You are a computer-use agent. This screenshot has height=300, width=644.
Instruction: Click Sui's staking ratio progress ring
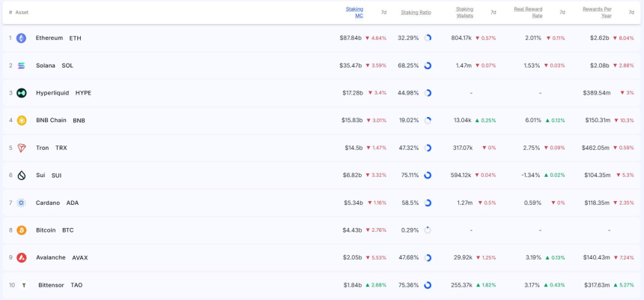(428, 175)
